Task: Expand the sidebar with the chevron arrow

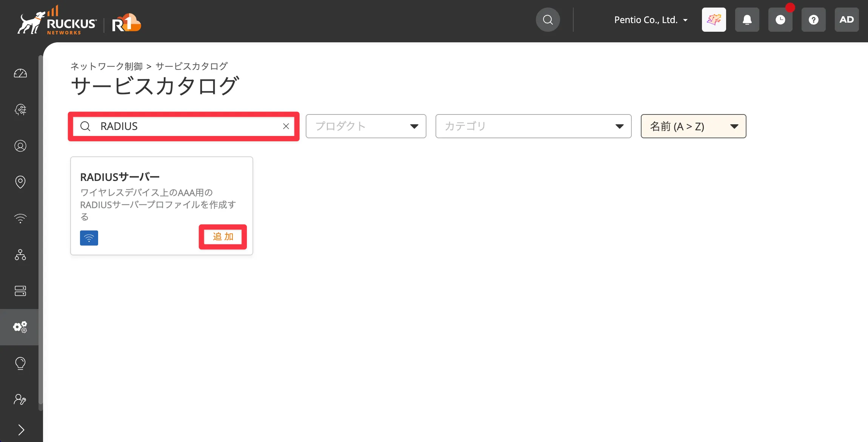Action: [21, 430]
